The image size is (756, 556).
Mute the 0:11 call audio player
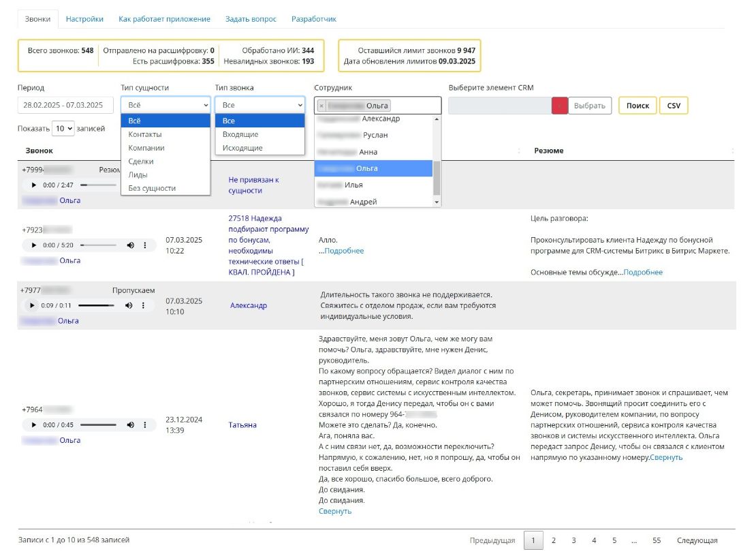[129, 306]
